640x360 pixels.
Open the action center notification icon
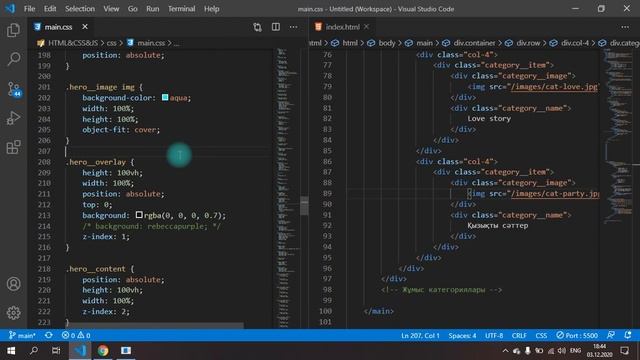point(624,351)
